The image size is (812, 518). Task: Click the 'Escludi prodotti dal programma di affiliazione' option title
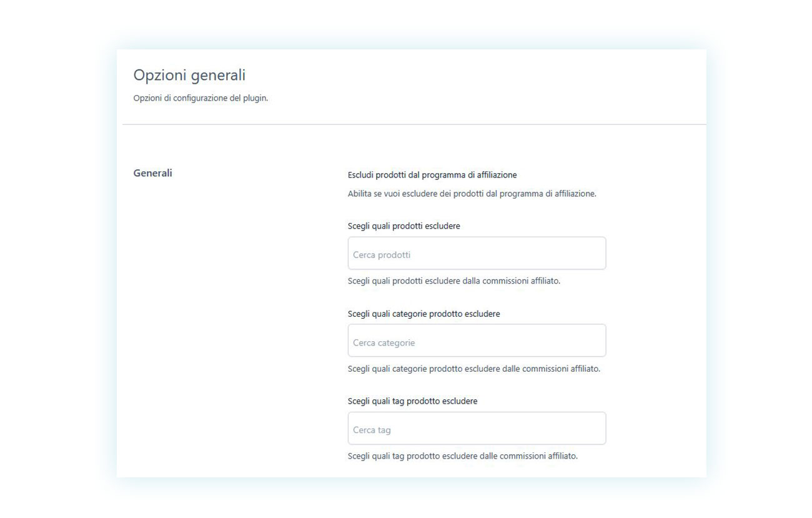tap(432, 175)
